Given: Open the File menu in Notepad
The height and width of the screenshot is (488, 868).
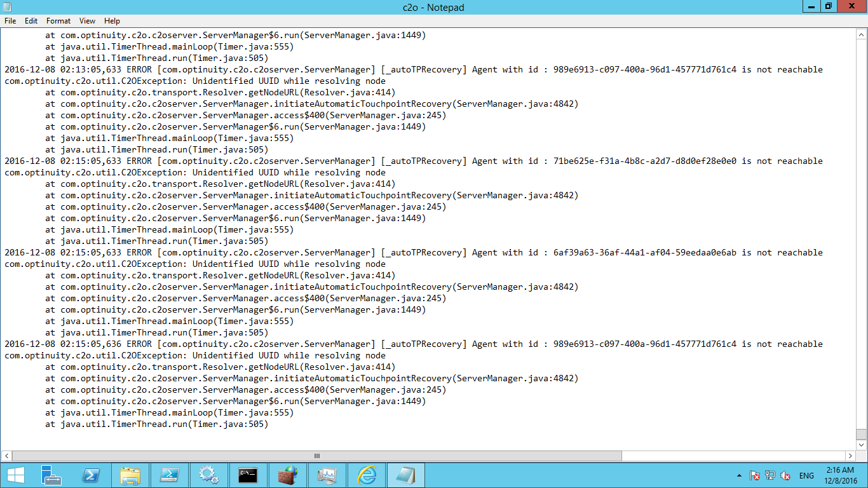Looking at the screenshot, I should (x=10, y=20).
